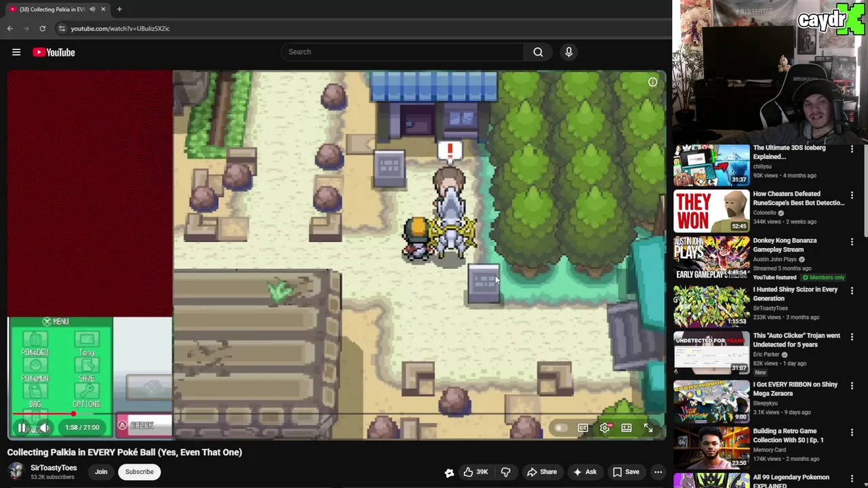Open a new browser tab
This screenshot has height=488, width=868.
pos(119,9)
